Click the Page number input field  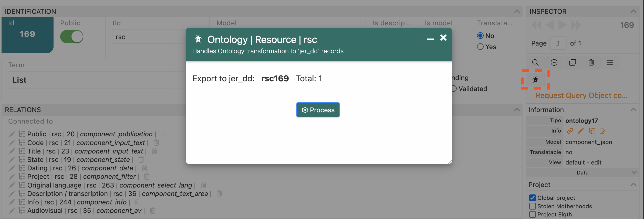[x=558, y=43]
